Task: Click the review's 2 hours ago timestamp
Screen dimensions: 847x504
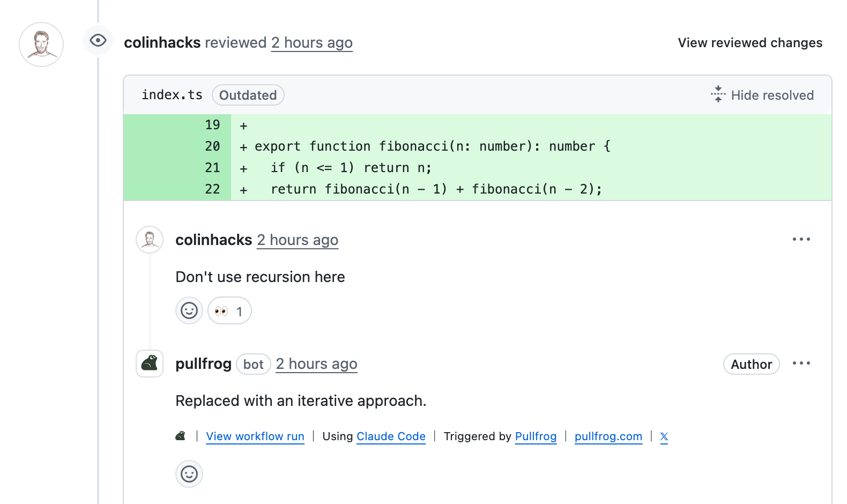Action: coord(312,43)
